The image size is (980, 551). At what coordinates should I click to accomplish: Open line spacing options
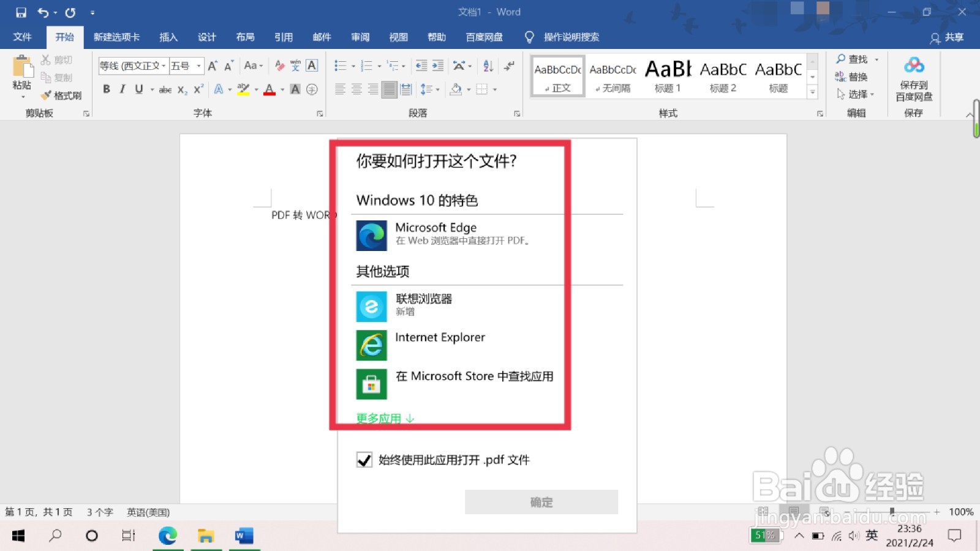click(430, 89)
